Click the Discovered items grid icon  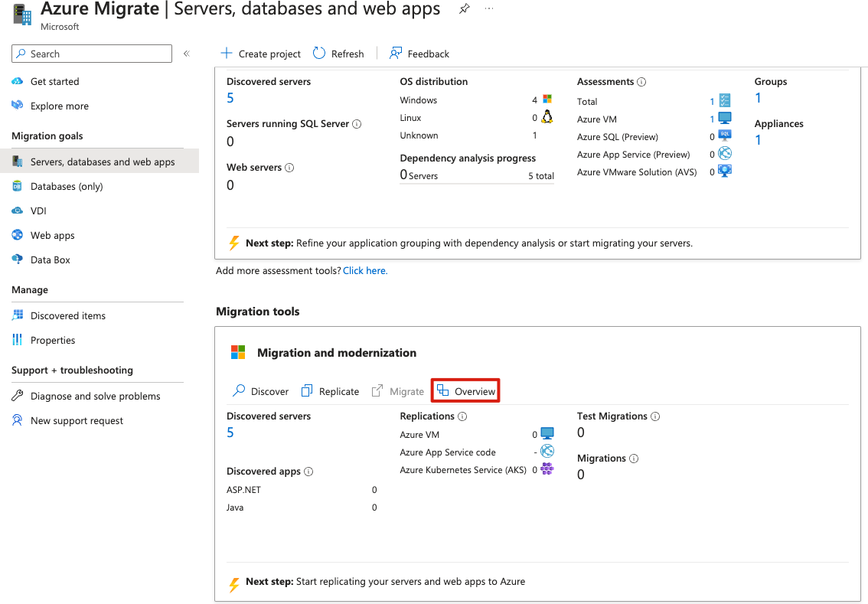17,315
